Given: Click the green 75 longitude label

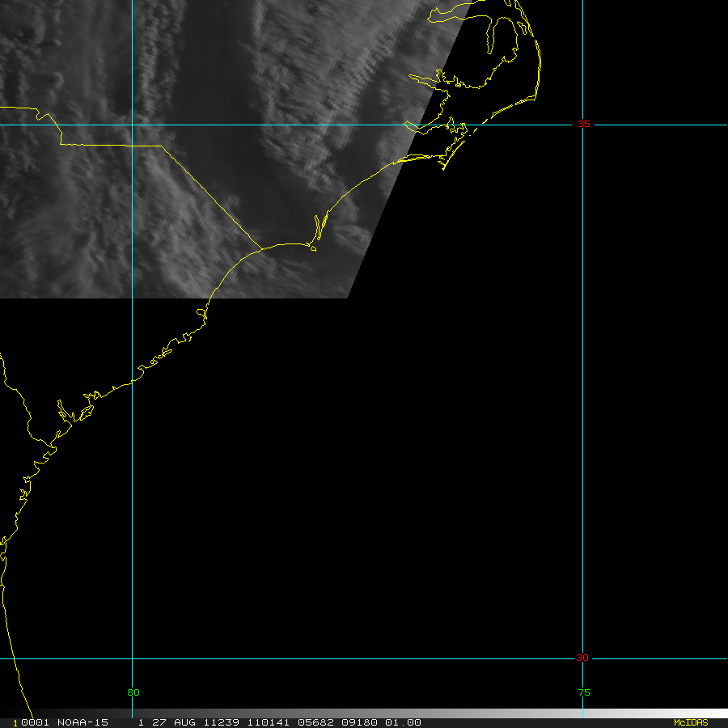Looking at the screenshot, I should coord(583,692).
